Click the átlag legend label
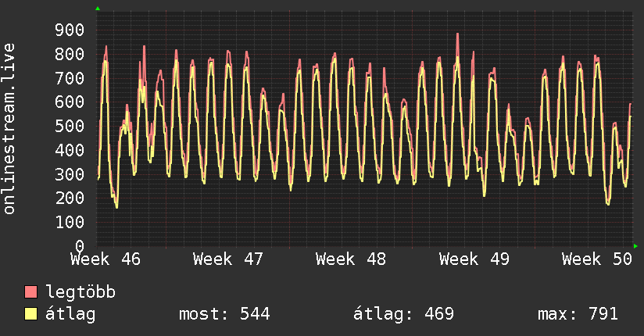Viewport: 644px width, 336px height. click(70, 314)
